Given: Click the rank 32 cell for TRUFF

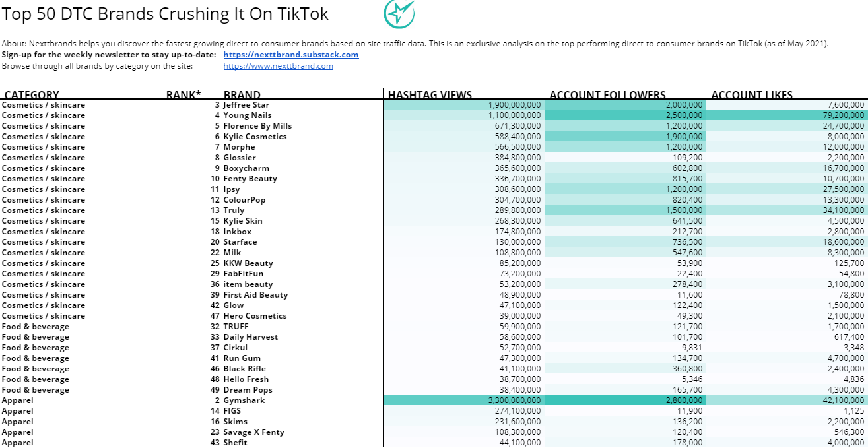Looking at the screenshot, I should click(x=215, y=327).
